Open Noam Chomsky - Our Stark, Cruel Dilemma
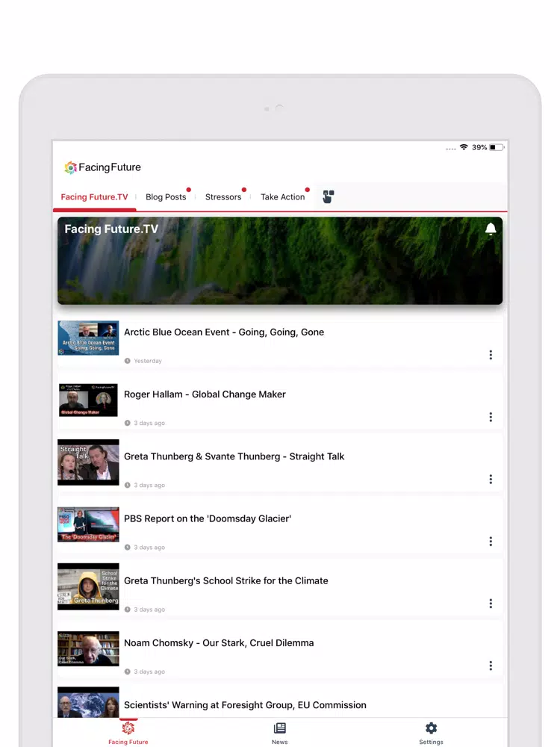This screenshot has height=747, width=560. [x=219, y=643]
